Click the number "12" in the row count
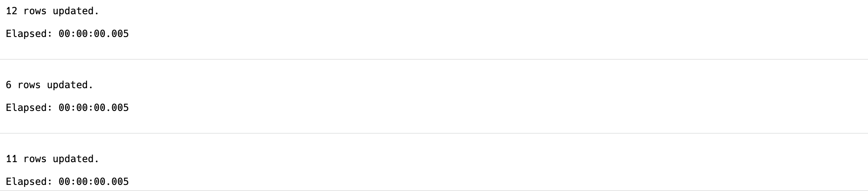The width and height of the screenshot is (868, 191). coord(11,11)
